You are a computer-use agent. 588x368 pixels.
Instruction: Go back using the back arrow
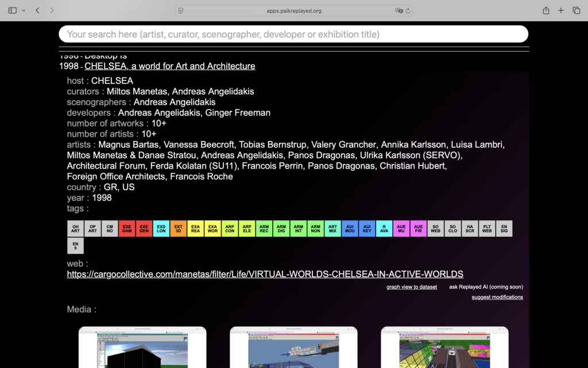click(37, 10)
